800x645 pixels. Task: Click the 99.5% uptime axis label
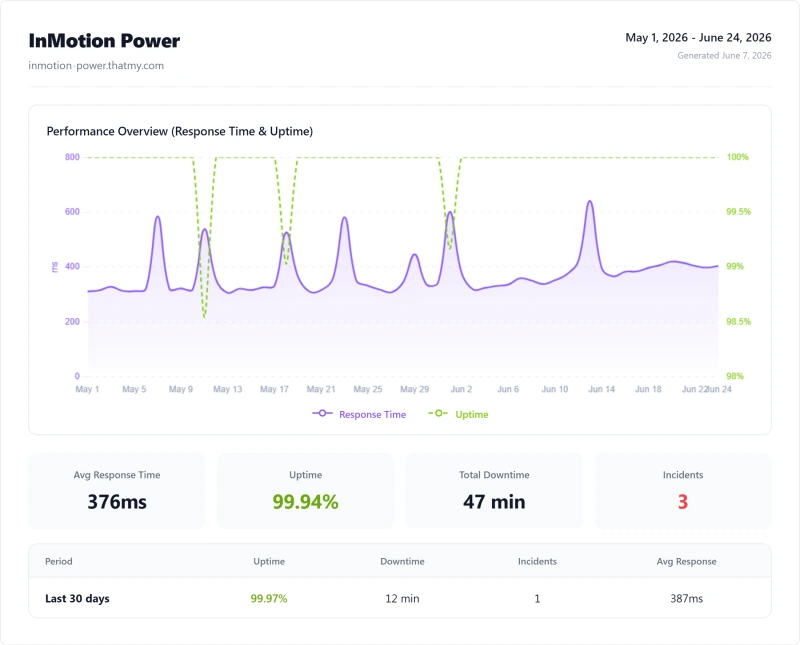pos(738,211)
